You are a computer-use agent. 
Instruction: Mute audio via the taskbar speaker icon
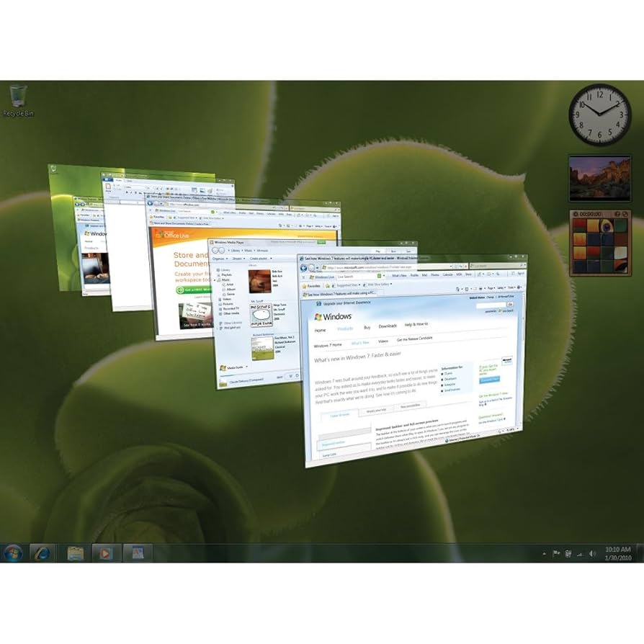(x=593, y=553)
